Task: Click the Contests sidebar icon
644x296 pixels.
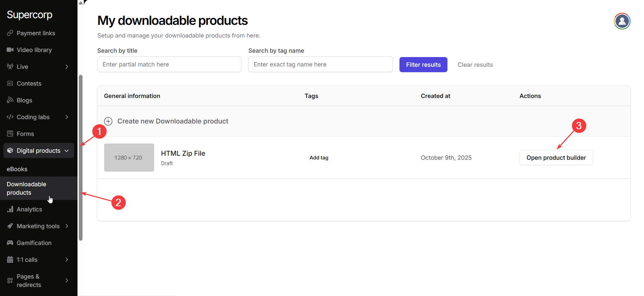Action: coord(10,84)
